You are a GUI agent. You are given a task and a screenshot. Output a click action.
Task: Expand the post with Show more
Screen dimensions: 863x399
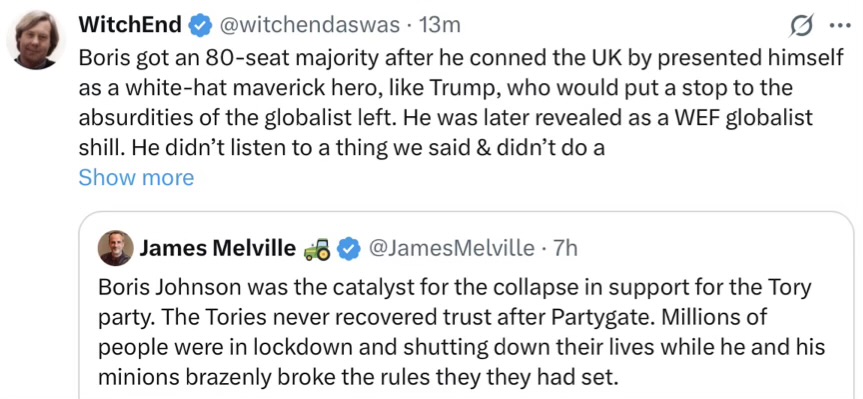[x=136, y=177]
